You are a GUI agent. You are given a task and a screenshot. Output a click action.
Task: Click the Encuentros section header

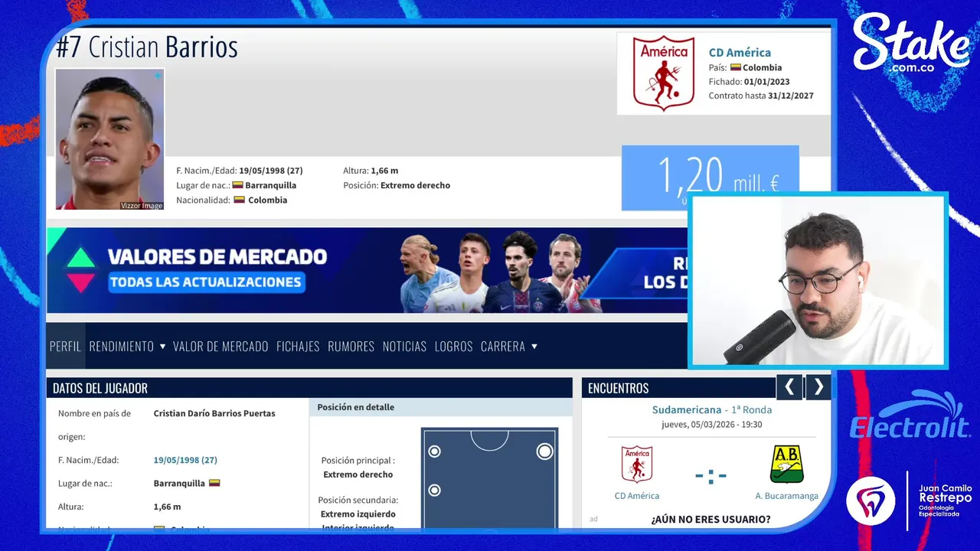point(678,388)
